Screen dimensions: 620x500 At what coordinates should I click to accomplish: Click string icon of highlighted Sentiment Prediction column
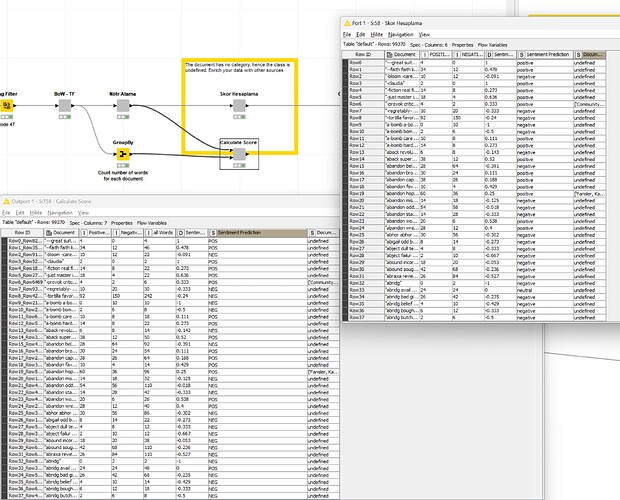(214, 233)
